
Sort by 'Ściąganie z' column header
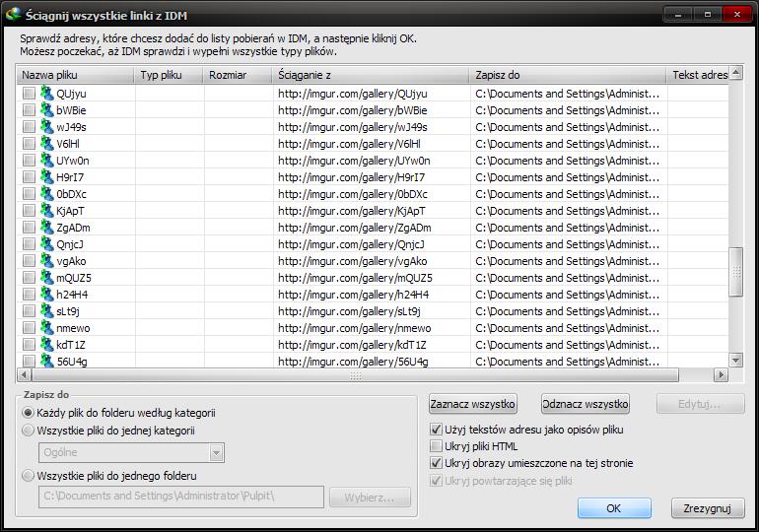371,75
